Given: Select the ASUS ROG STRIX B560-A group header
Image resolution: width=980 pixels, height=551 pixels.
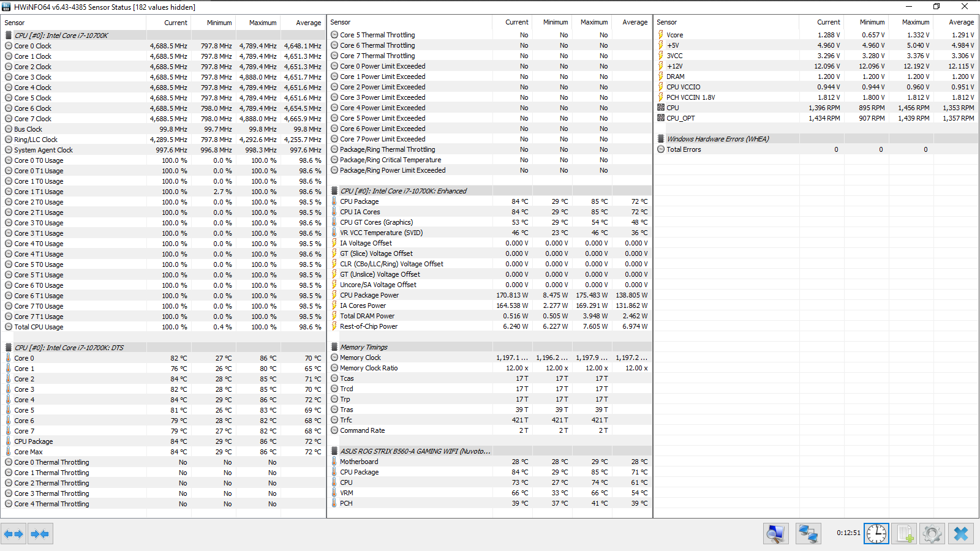Looking at the screenshot, I should click(x=489, y=451).
